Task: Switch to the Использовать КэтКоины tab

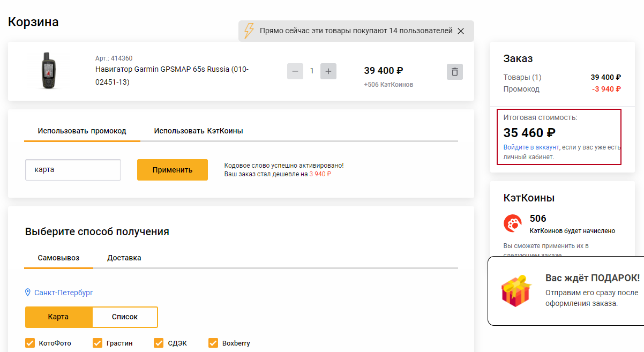Action: pos(198,131)
